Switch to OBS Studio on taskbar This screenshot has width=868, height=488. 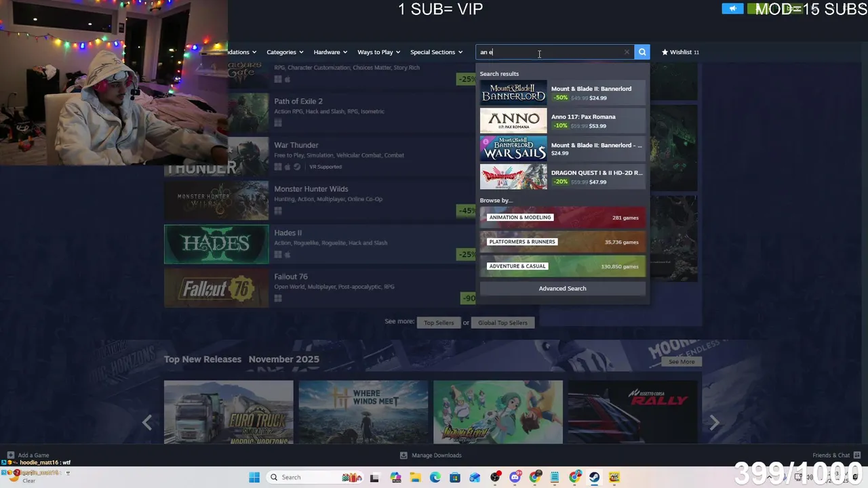[496, 477]
